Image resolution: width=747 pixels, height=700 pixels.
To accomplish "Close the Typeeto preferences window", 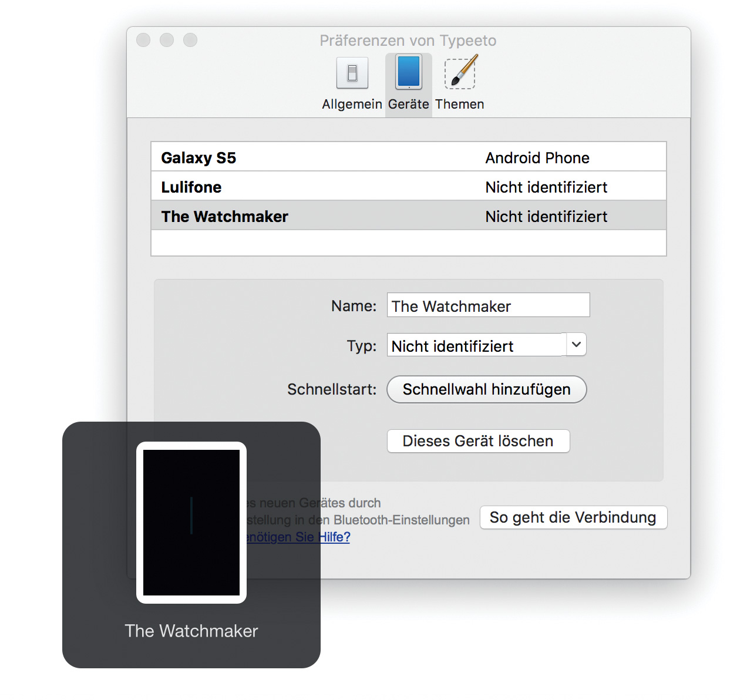I will pos(143,40).
